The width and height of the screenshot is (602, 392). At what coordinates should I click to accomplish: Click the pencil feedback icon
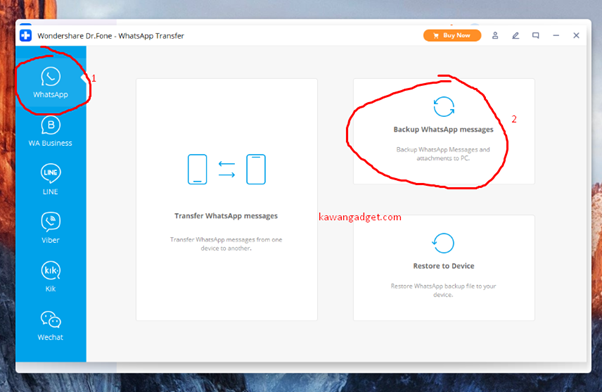click(516, 36)
